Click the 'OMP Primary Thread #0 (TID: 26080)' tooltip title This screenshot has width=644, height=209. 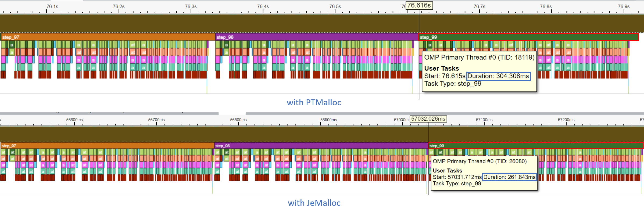click(x=480, y=161)
